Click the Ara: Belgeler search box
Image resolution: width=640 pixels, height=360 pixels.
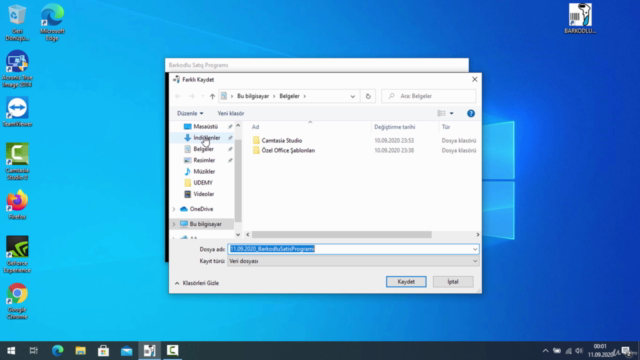click(429, 96)
